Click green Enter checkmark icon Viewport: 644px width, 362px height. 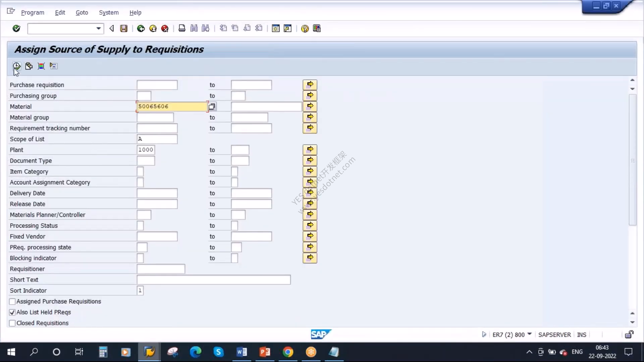pos(16,28)
